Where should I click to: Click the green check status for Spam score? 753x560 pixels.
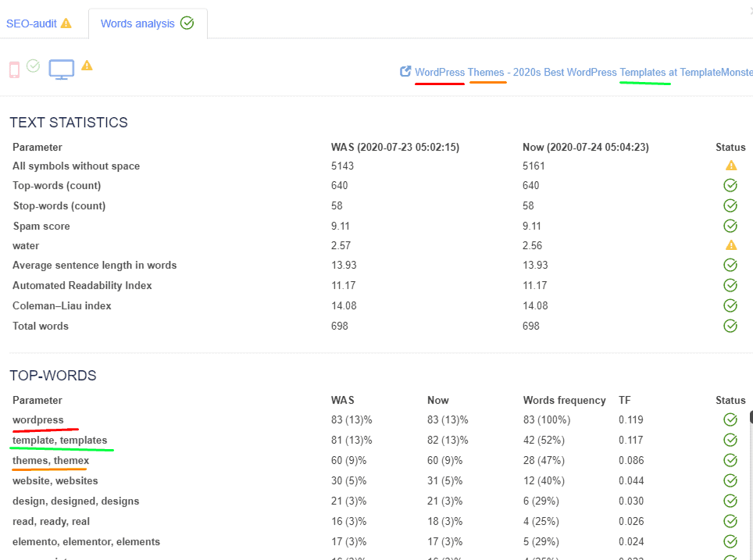click(730, 226)
